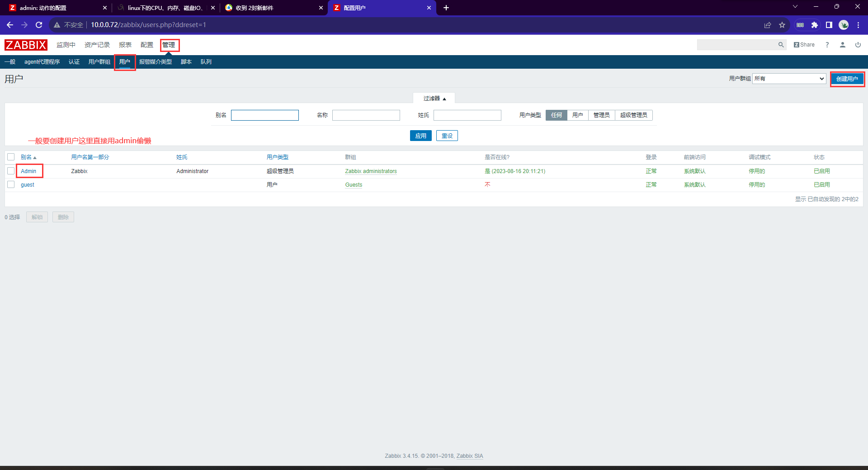Open the Zabbix Share link
Viewport: 868px width, 470px height.
point(804,45)
